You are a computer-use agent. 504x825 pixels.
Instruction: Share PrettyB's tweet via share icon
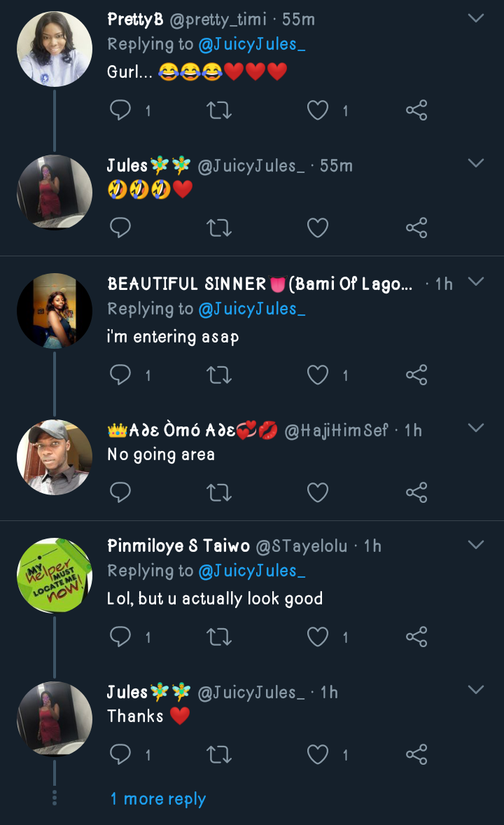point(416,110)
